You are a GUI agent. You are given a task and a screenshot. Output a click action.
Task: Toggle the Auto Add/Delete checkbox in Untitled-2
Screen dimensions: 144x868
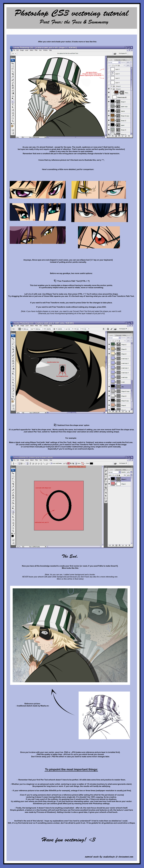pyautogui.click(x=52, y=464)
